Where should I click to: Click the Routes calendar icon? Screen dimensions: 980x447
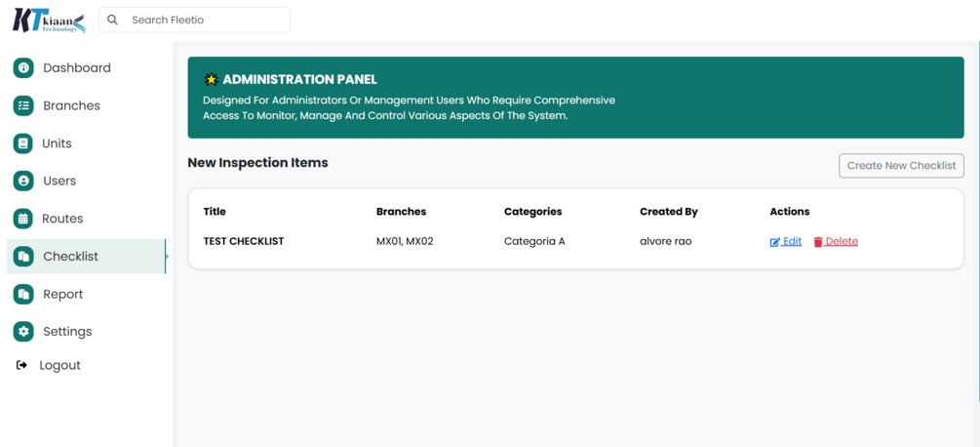pos(23,219)
